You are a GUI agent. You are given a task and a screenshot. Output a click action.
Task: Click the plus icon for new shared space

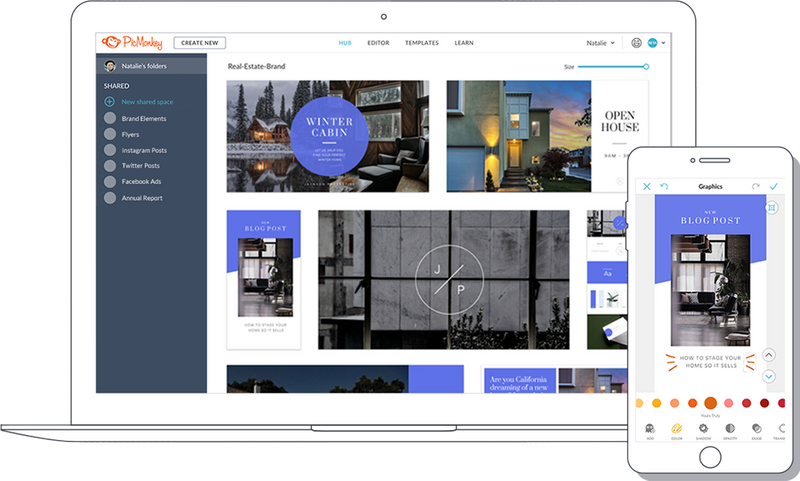tap(110, 102)
